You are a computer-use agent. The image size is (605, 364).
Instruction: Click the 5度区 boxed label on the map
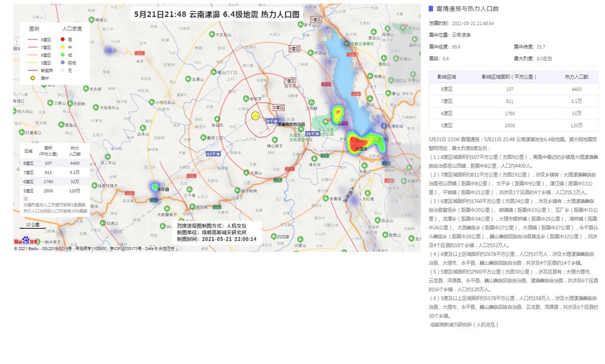pyautogui.click(x=315, y=19)
